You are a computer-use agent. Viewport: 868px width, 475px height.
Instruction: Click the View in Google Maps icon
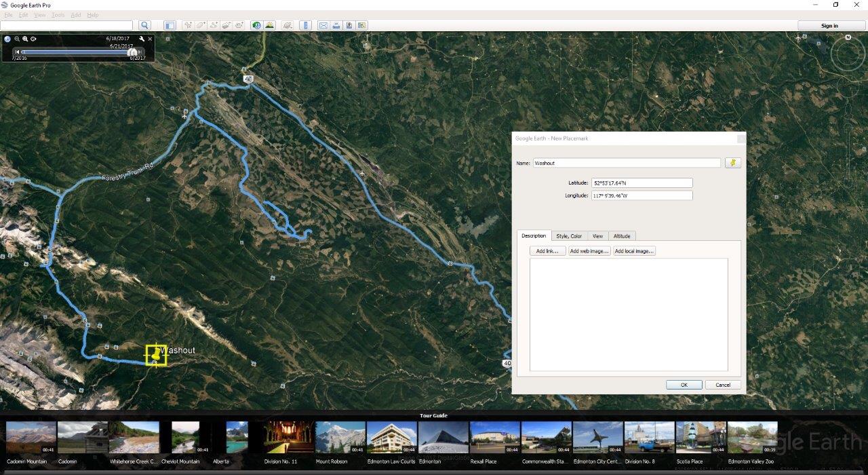(361, 26)
